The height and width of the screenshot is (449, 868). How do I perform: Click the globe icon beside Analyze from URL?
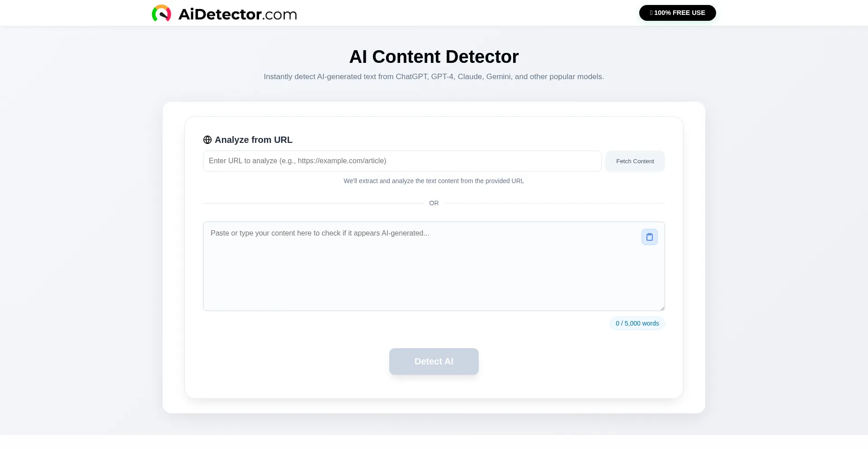pyautogui.click(x=208, y=140)
